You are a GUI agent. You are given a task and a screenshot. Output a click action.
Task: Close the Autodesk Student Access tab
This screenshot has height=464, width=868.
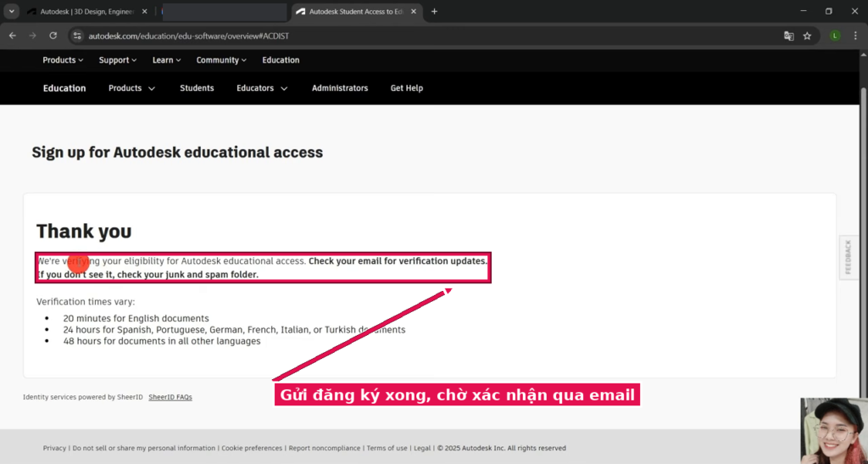(414, 12)
